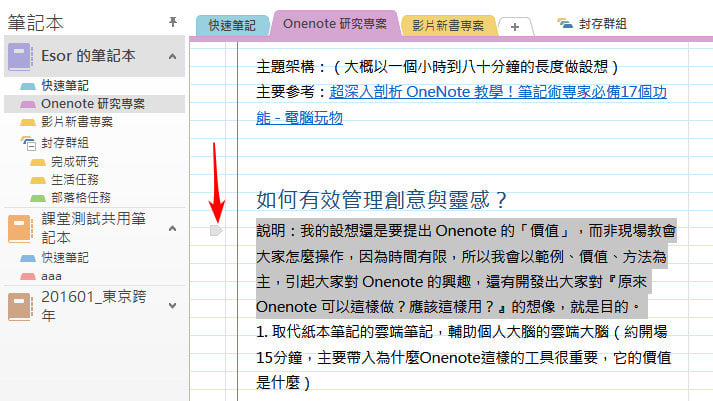Click the heading 如何有效管理創意與靈感？
Viewport: 713px width, 401px height.
coord(382,200)
